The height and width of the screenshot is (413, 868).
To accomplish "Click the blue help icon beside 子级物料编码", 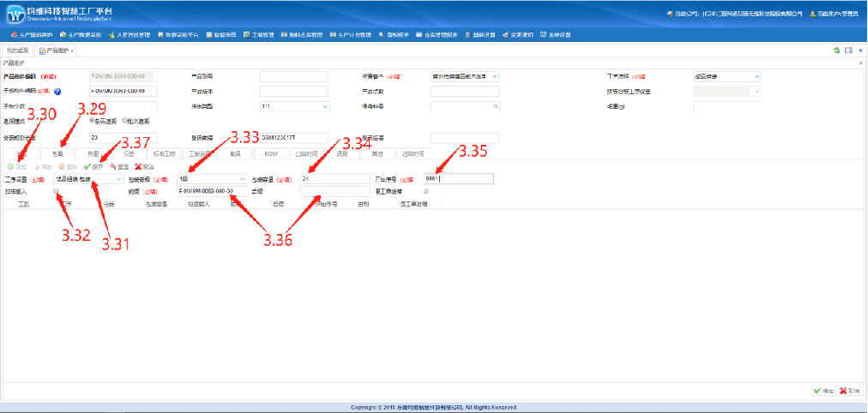I will click(57, 91).
